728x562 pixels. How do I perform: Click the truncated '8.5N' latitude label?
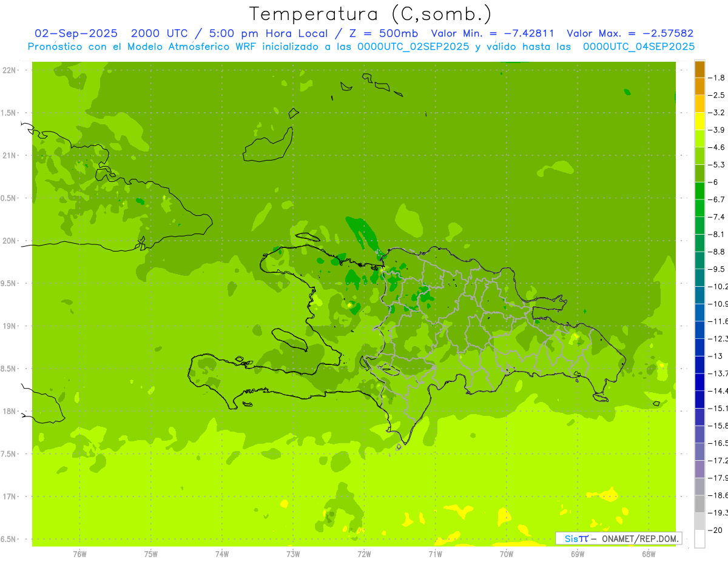click(9, 369)
